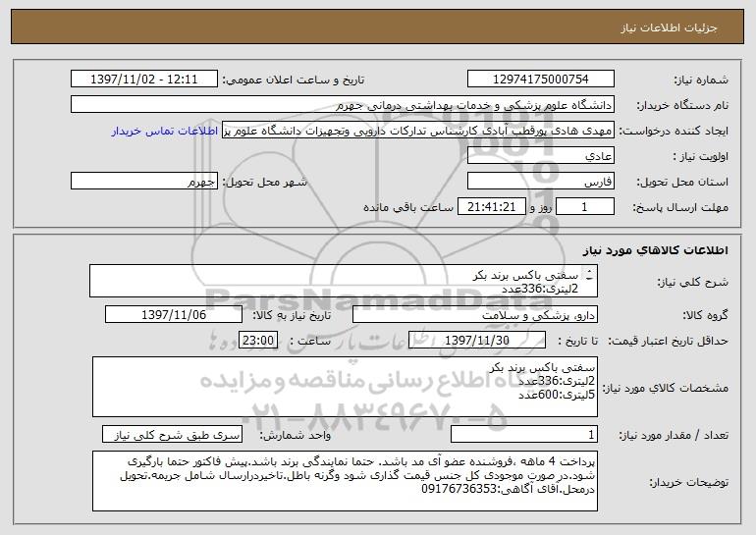Click the اطلاعات کالاهای مورد نیاز section heading
The image size is (756, 535).
pyautogui.click(x=655, y=250)
